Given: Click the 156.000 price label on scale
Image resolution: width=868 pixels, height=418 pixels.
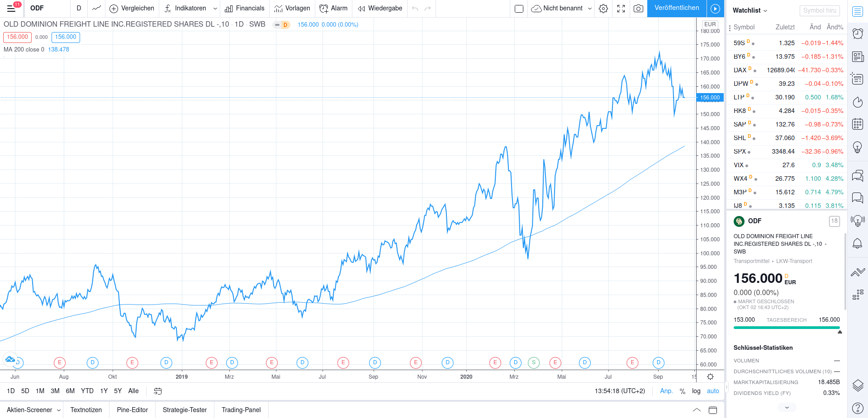Looking at the screenshot, I should (x=710, y=98).
